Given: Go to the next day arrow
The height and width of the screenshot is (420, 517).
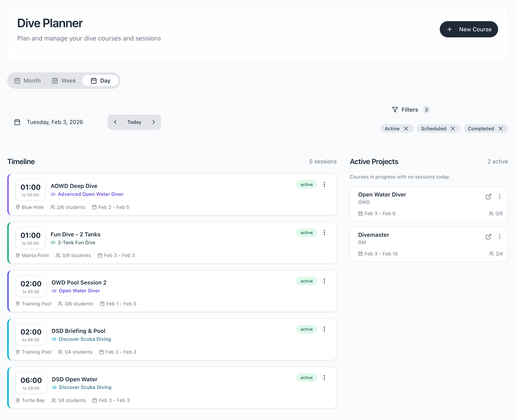Looking at the screenshot, I should click(153, 122).
